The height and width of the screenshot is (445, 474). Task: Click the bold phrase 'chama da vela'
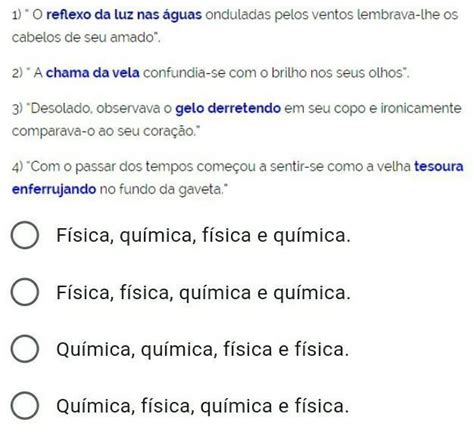click(93, 73)
